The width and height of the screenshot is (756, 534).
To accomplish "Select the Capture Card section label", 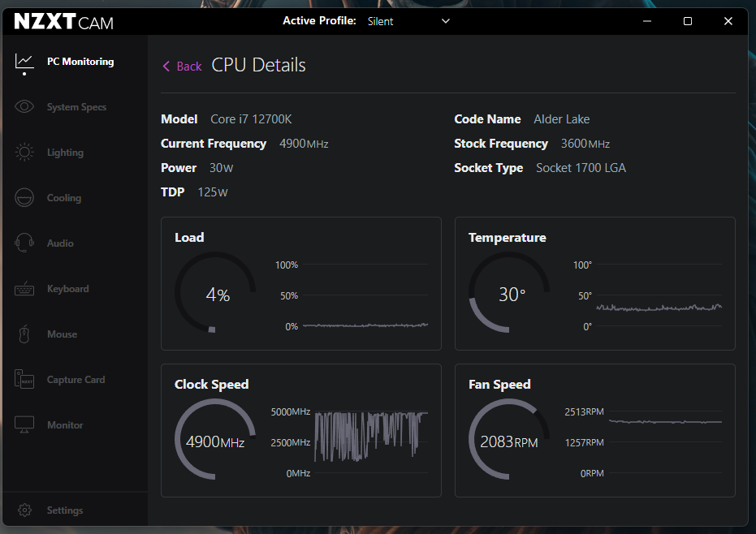I will tap(76, 379).
